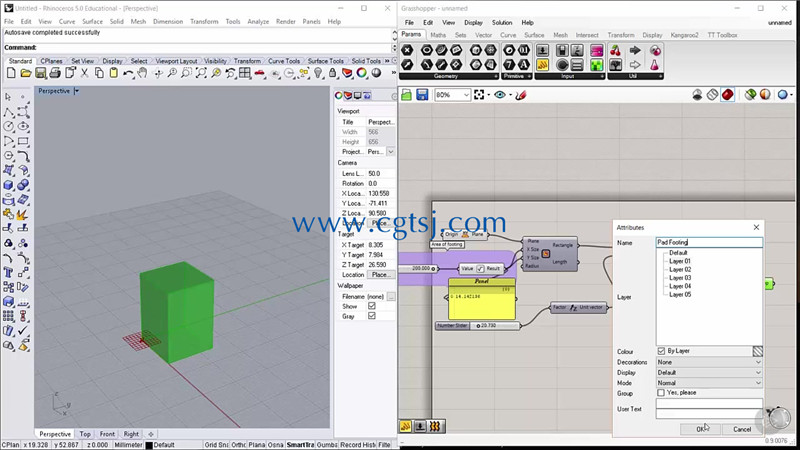Image resolution: width=800 pixels, height=450 pixels.
Task: Click the padlock lock icon in Rhino toolbar
Action: click(x=333, y=73)
